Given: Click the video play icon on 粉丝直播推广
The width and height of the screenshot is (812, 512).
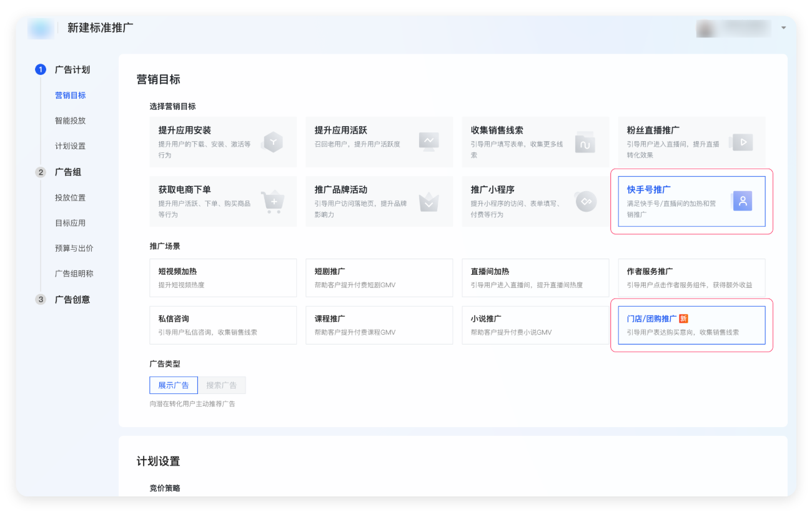Looking at the screenshot, I should coord(741,142).
